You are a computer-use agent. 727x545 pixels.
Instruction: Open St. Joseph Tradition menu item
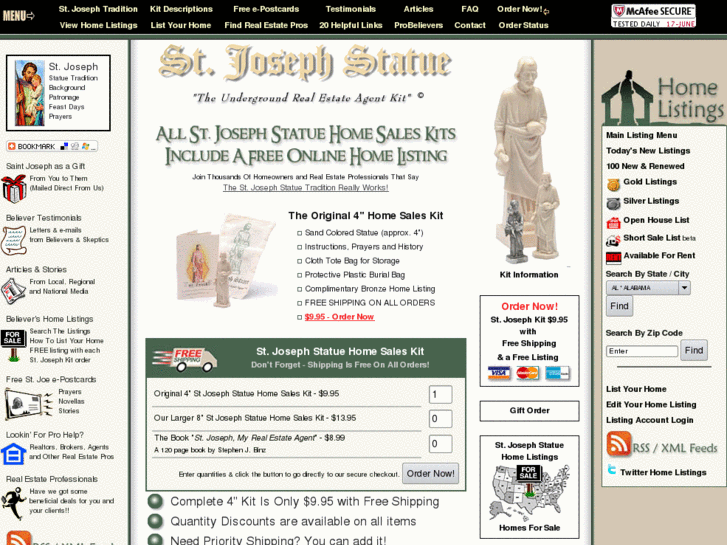click(x=98, y=9)
